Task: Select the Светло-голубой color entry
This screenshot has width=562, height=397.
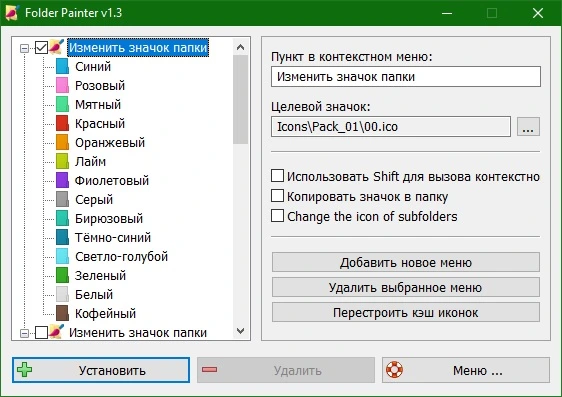Action: [122, 257]
